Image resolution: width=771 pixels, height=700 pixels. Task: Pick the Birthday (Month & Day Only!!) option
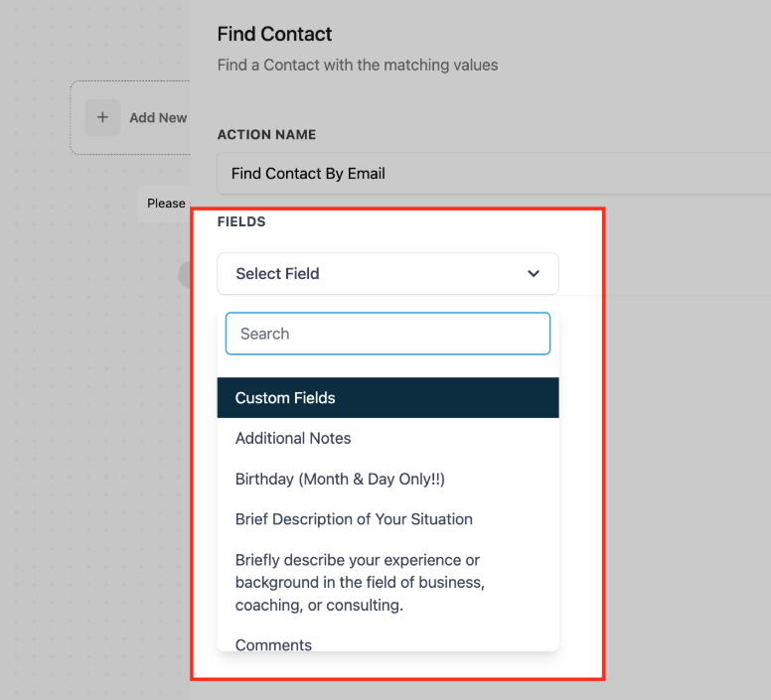340,479
